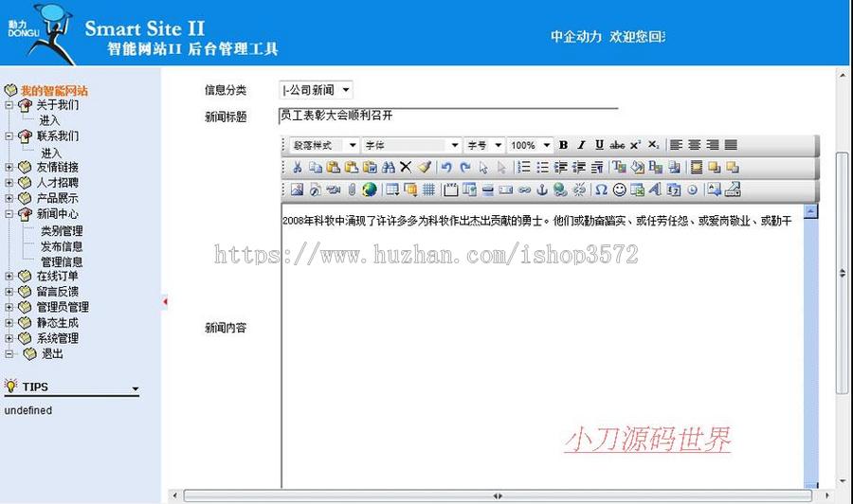Click the font color icon
Image resolution: width=853 pixels, height=504 pixels.
pos(619,168)
